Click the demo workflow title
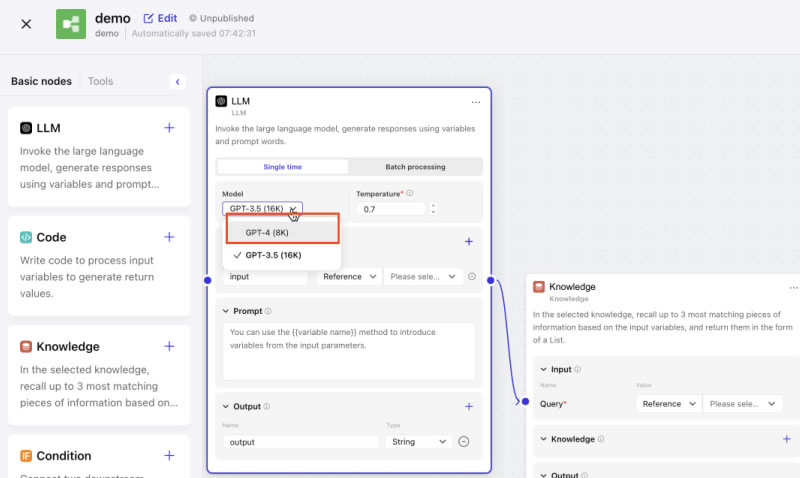This screenshot has width=800, height=478. tap(113, 18)
